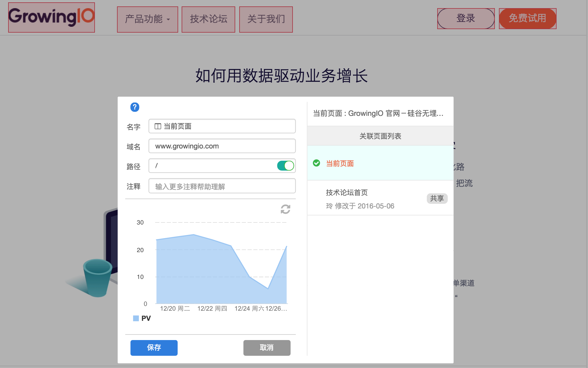Open the 关于我们 nav item
Image resolution: width=588 pixels, height=368 pixels.
click(x=266, y=19)
